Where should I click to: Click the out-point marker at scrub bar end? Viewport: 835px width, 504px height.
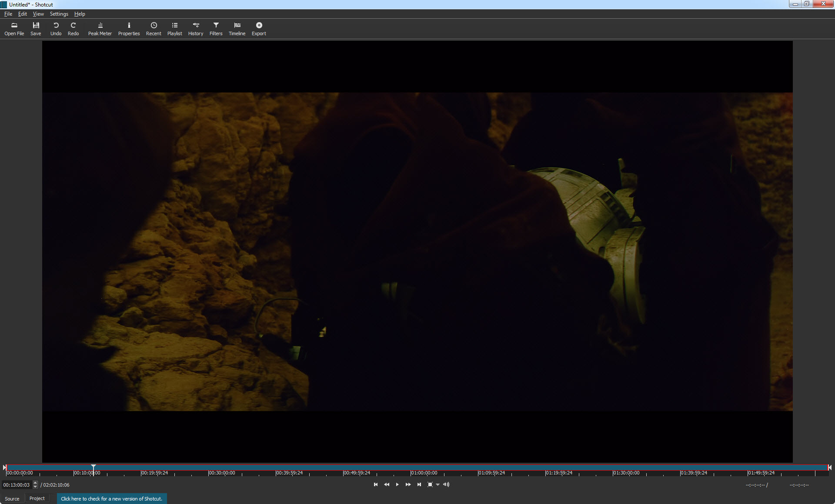pos(830,468)
